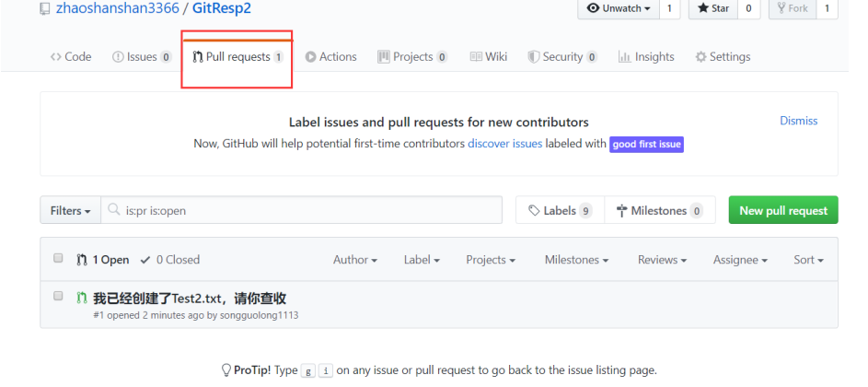Screen dimensions: 868x387
Task: Click the stargazers count next to Star
Action: coord(749,8)
